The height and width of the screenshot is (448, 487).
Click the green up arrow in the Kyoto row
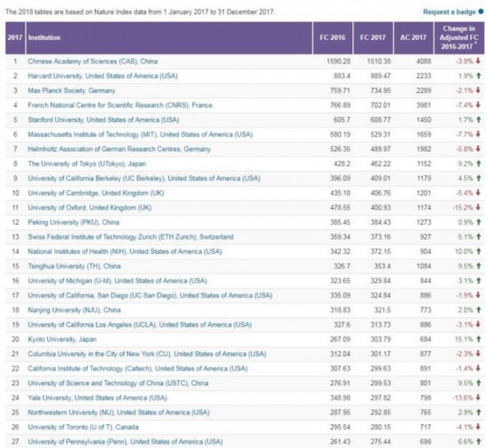point(478,339)
